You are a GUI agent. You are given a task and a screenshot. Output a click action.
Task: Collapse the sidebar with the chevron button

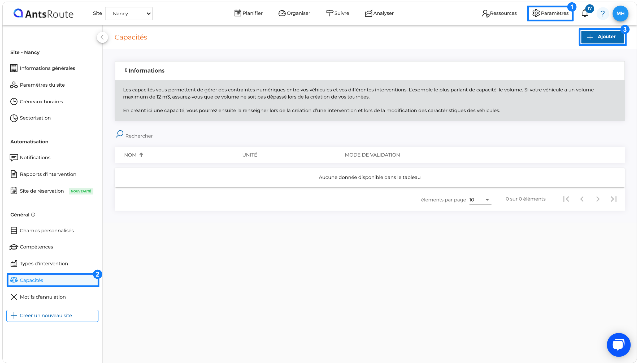click(102, 37)
